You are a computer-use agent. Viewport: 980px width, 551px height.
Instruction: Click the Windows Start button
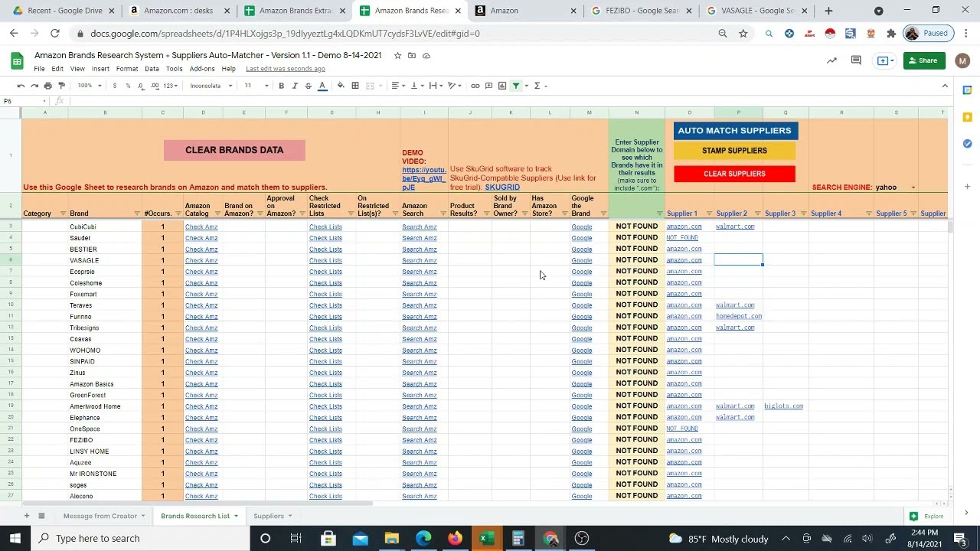(15, 539)
